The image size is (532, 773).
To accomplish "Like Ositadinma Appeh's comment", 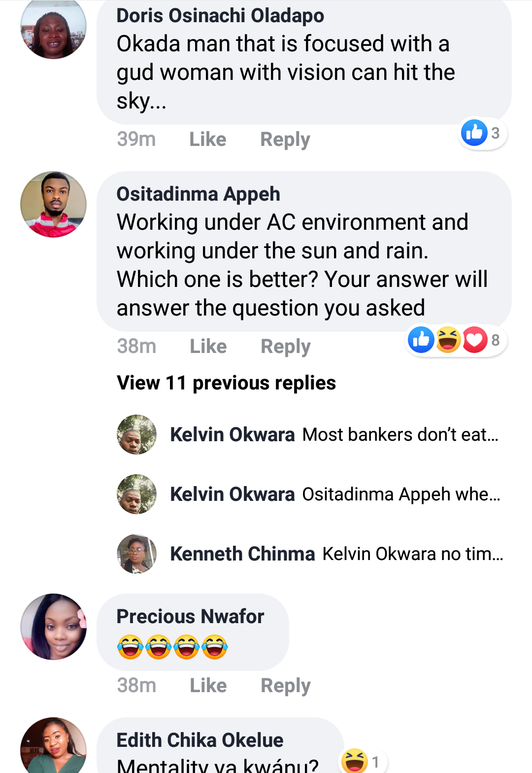I will click(x=208, y=347).
